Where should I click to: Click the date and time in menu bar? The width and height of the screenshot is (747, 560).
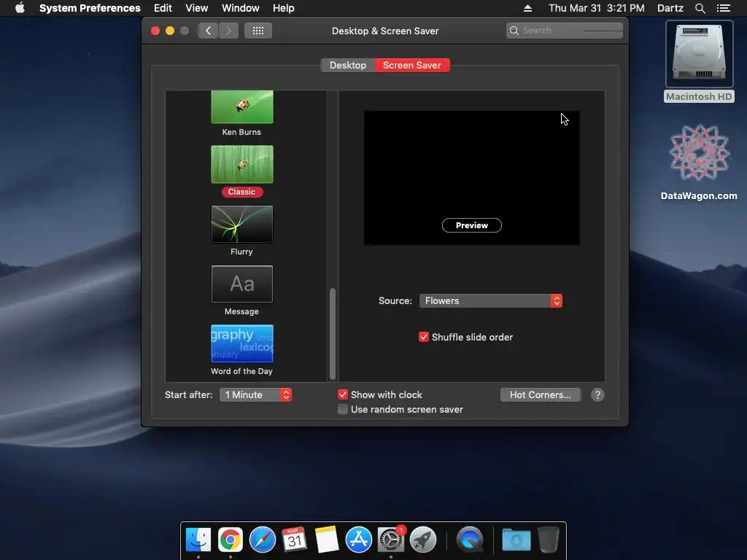click(x=597, y=8)
